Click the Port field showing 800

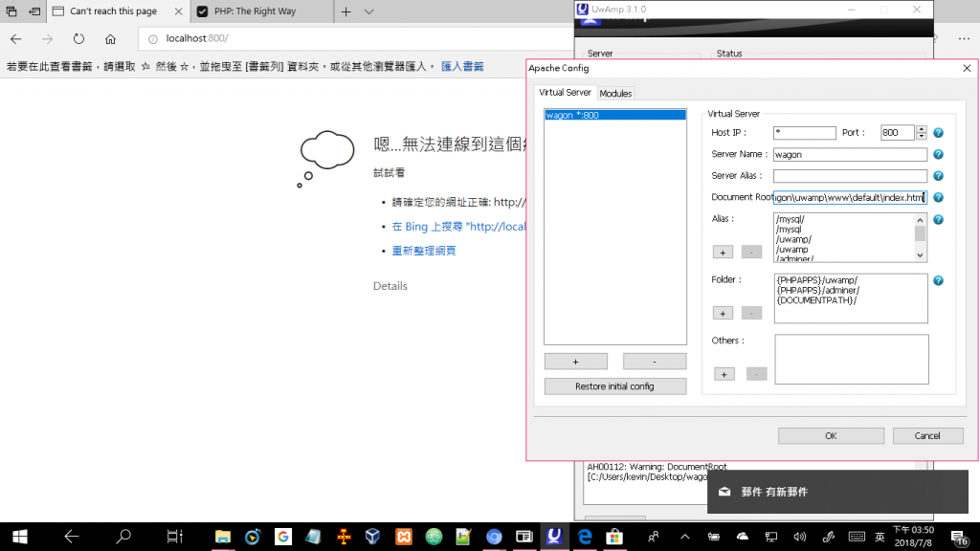click(x=898, y=132)
